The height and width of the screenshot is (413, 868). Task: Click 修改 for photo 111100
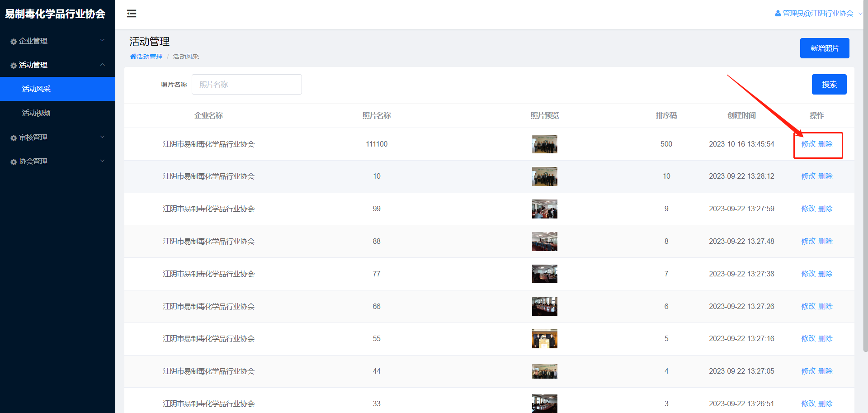808,144
